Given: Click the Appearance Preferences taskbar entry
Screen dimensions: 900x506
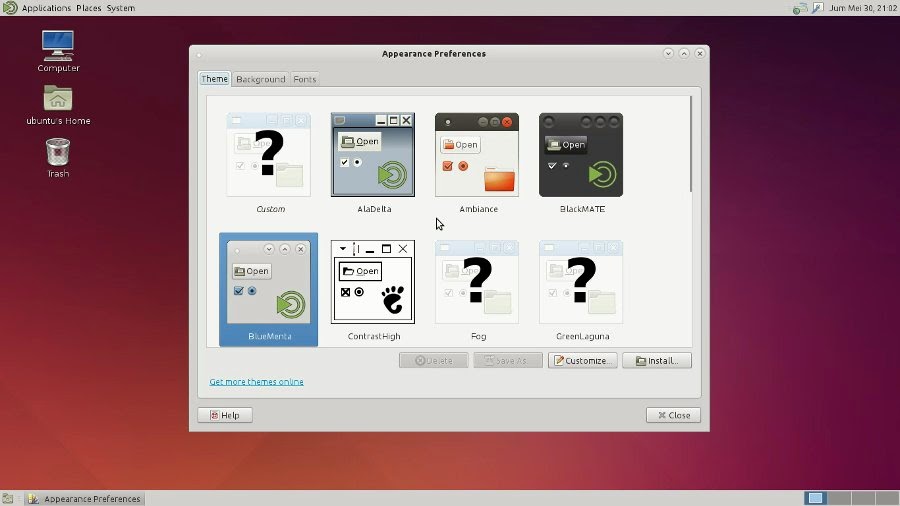Looking at the screenshot, I should click(x=85, y=499).
